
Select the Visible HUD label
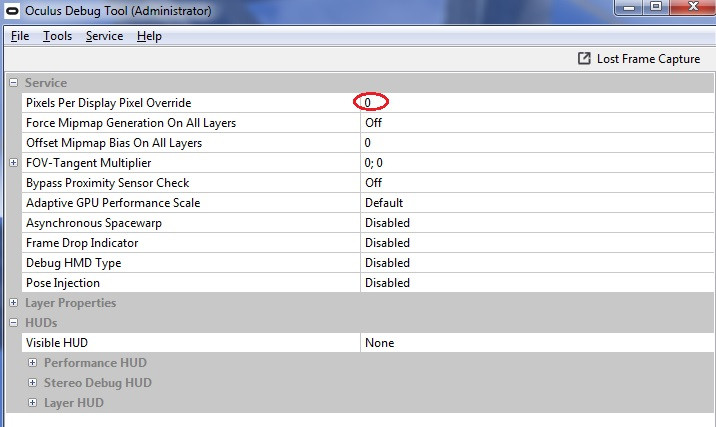[57, 343]
